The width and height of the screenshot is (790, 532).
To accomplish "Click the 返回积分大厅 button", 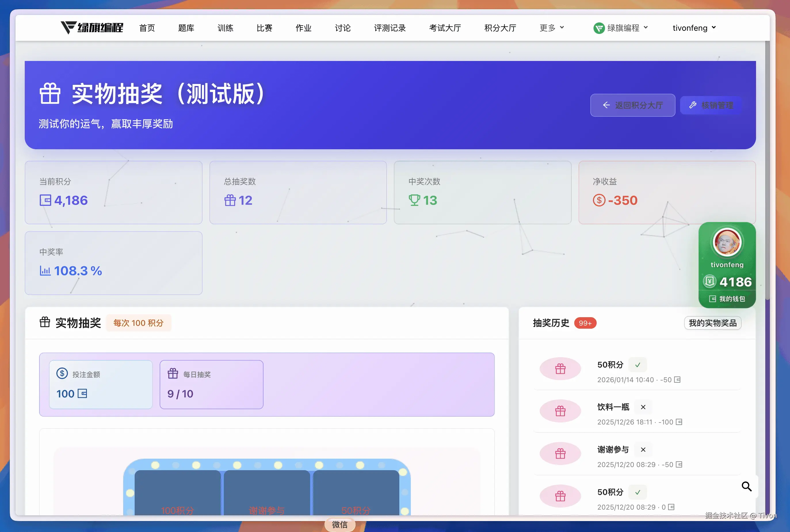I will pyautogui.click(x=633, y=105).
